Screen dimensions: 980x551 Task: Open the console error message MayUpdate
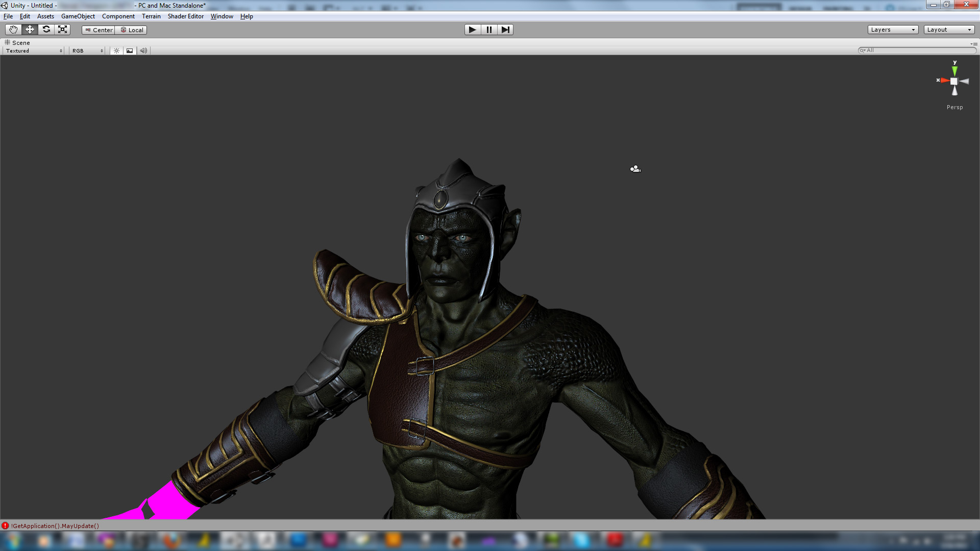[55, 525]
